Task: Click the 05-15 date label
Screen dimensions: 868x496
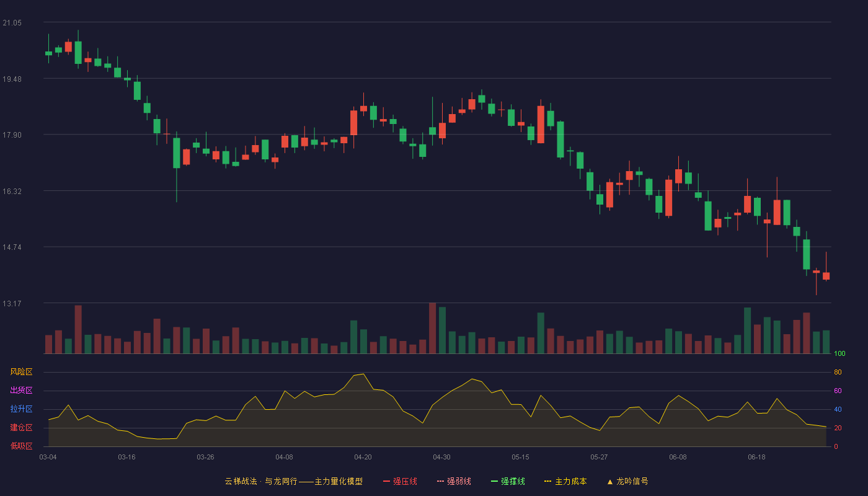Action: [520, 457]
